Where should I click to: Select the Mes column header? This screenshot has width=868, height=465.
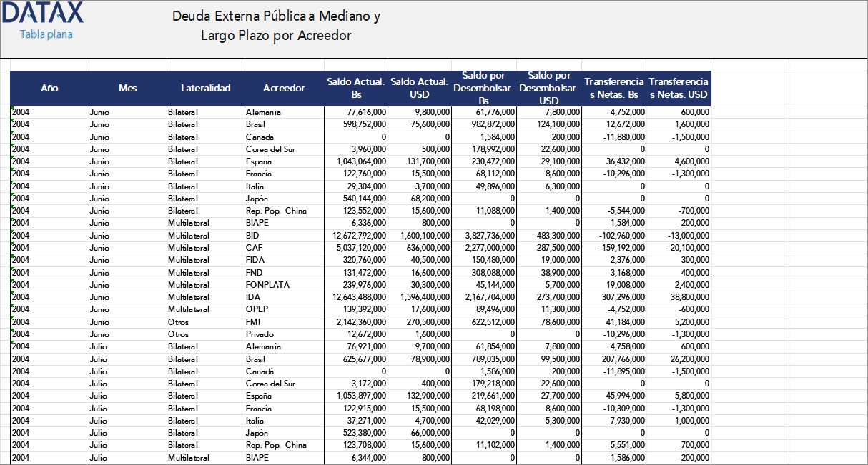(127, 88)
